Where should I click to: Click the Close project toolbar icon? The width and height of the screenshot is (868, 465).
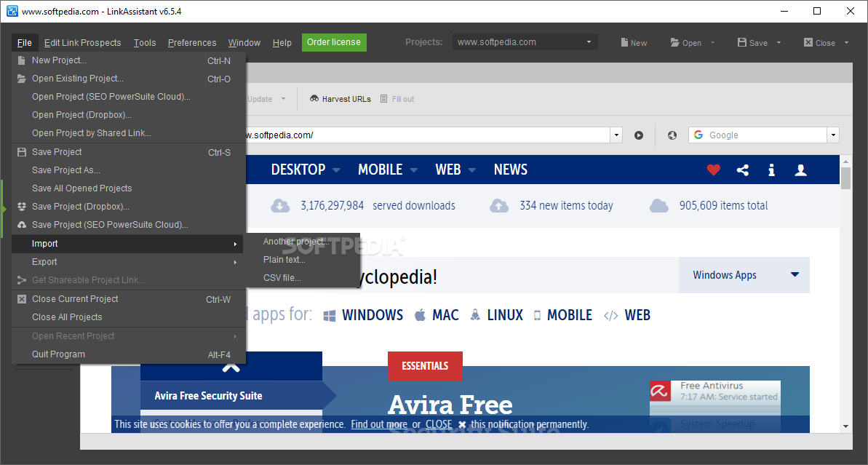[x=808, y=43]
